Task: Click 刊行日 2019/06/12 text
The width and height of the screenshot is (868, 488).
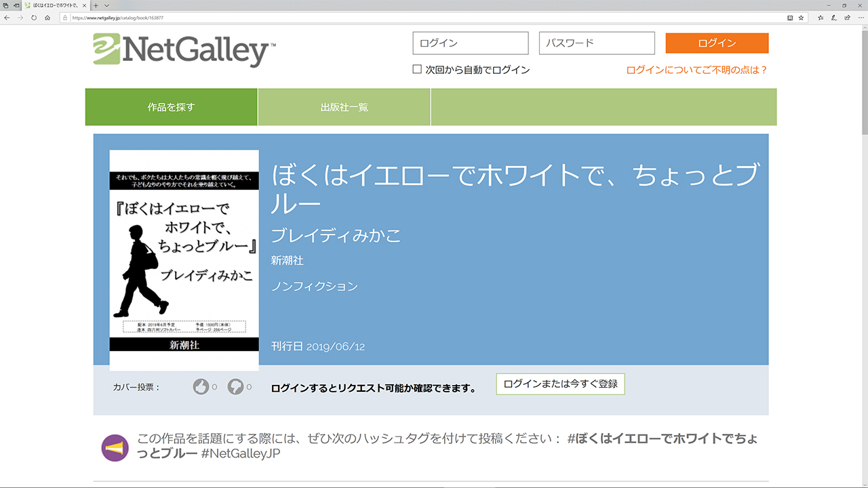Action: pos(318,346)
